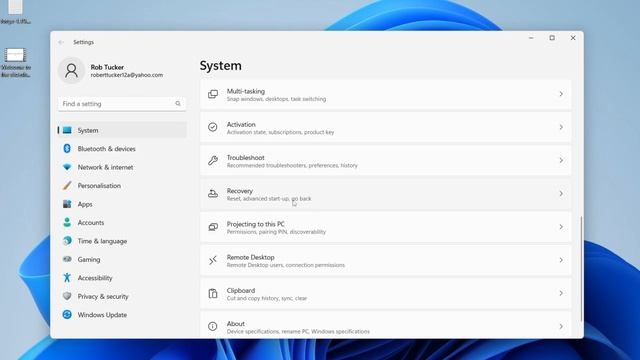
Task: Click the Gaming controller icon
Action: [67, 259]
